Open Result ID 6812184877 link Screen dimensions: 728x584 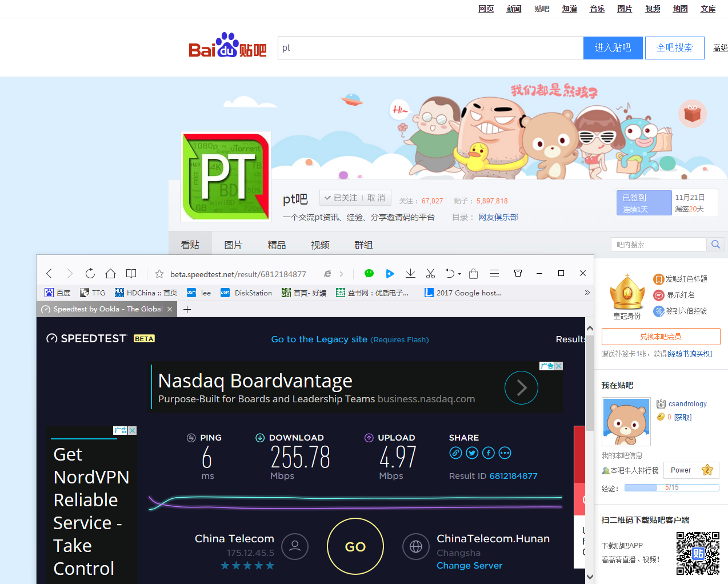[513, 475]
